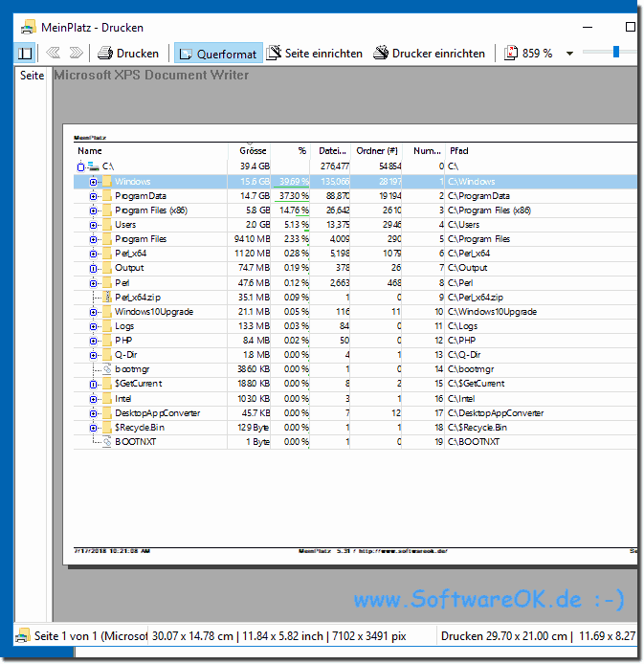Image resolution: width=644 pixels, height=664 pixels.
Task: Expand the Perl_x64 folder node
Action: click(93, 255)
